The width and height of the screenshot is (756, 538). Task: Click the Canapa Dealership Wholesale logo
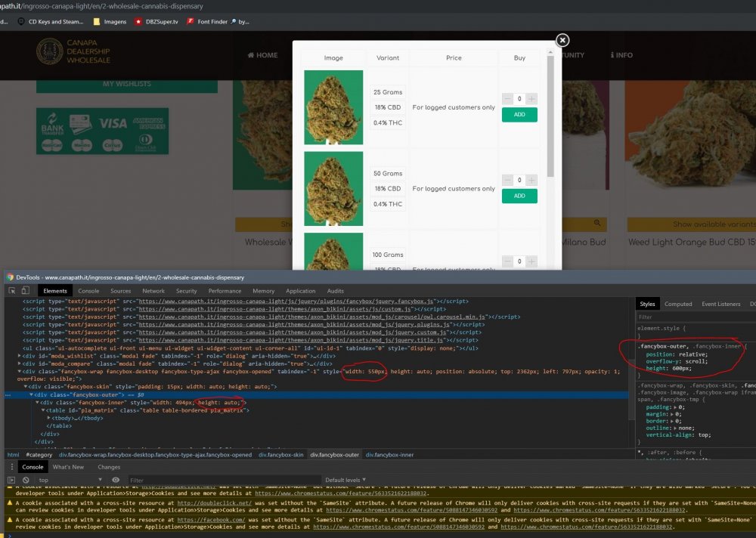pyautogui.click(x=74, y=51)
